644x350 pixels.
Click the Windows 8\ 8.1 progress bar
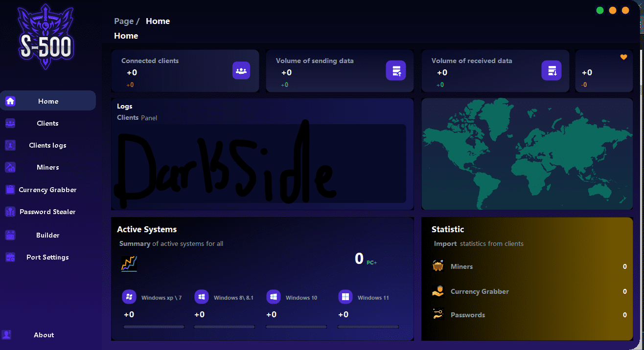[x=225, y=327]
